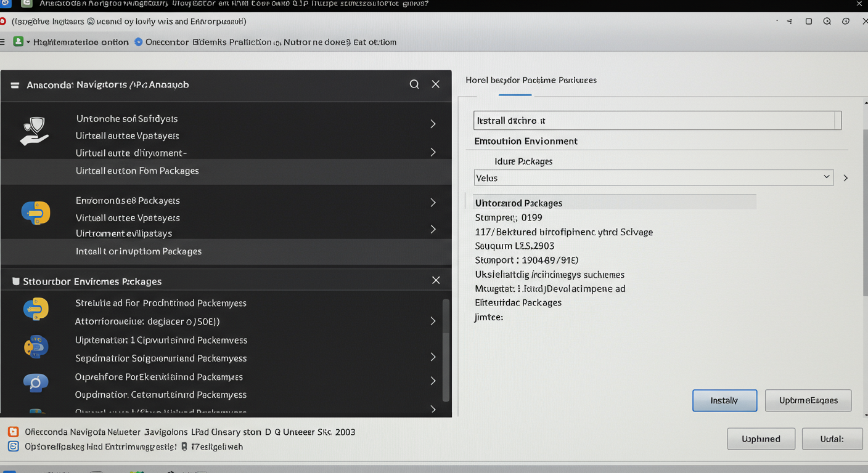The image size is (868, 473).
Task: Expand the 'Sepdmatrior' row chevron
Action: [x=433, y=357]
